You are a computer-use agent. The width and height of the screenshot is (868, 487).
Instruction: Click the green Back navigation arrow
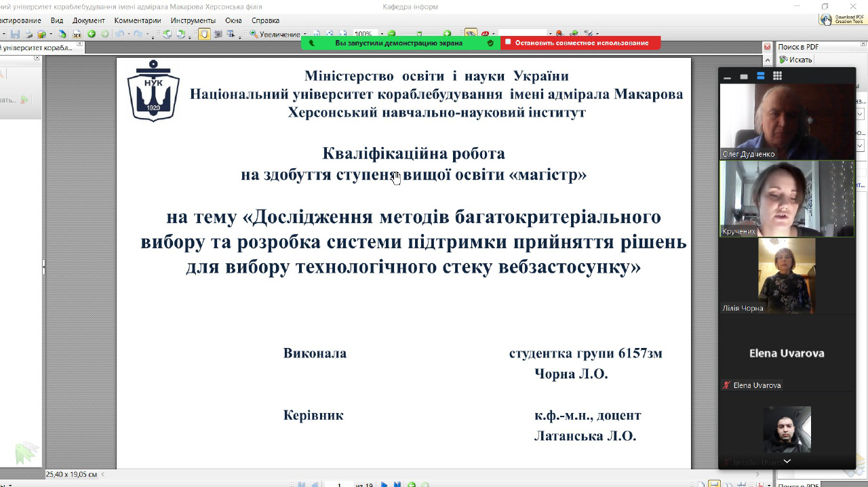click(x=92, y=34)
